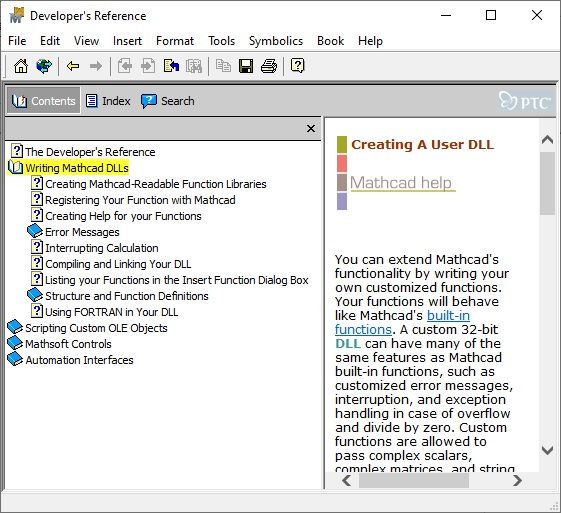The image size is (561, 513).
Task: Open Creating Help for your Functions
Action: (x=123, y=216)
